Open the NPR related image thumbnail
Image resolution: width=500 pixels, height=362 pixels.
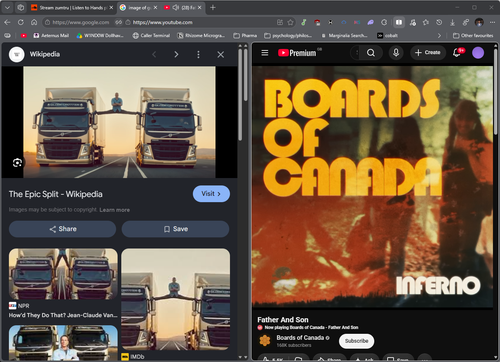[63, 274]
